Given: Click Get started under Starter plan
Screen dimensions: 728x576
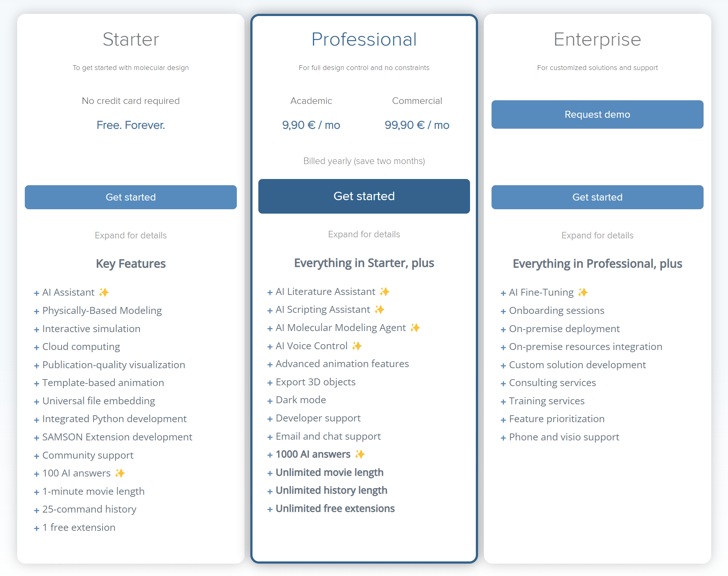Looking at the screenshot, I should 130,197.
